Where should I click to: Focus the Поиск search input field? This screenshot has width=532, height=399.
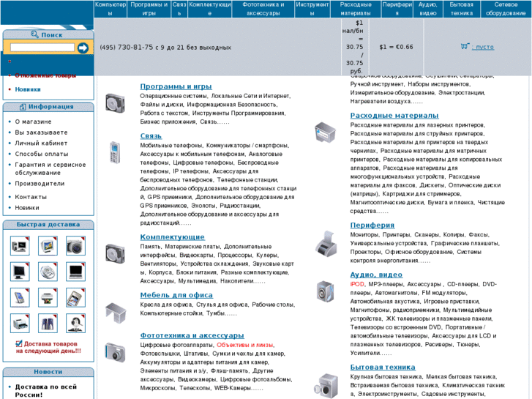[42, 47]
